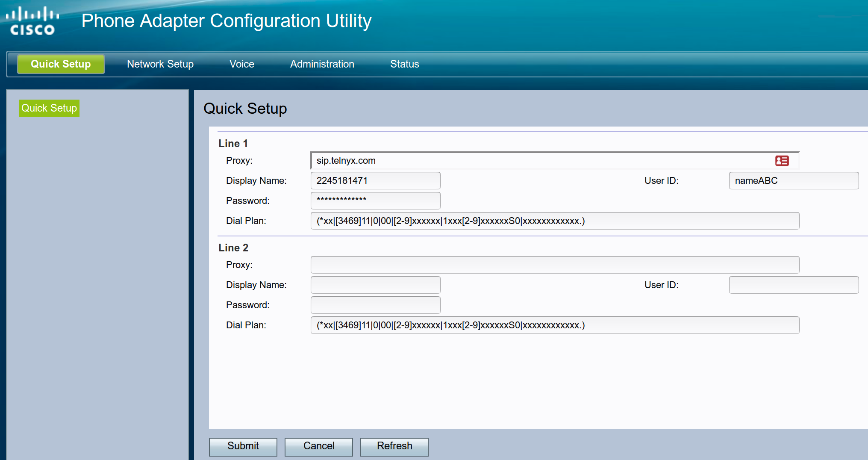Click the Line 2 Password field

coord(376,305)
